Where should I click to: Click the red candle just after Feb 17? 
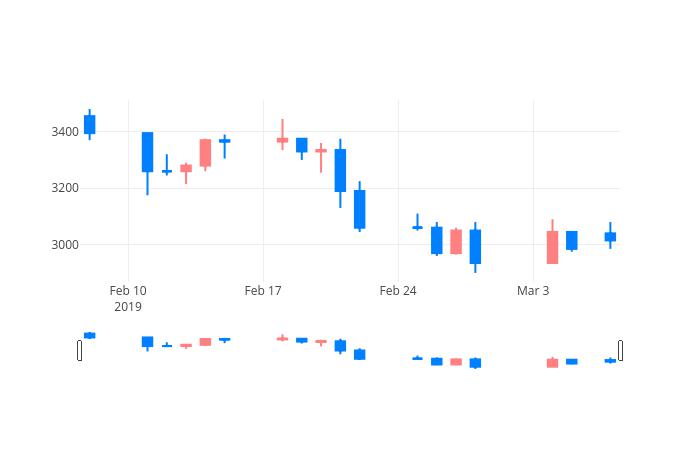point(282,140)
